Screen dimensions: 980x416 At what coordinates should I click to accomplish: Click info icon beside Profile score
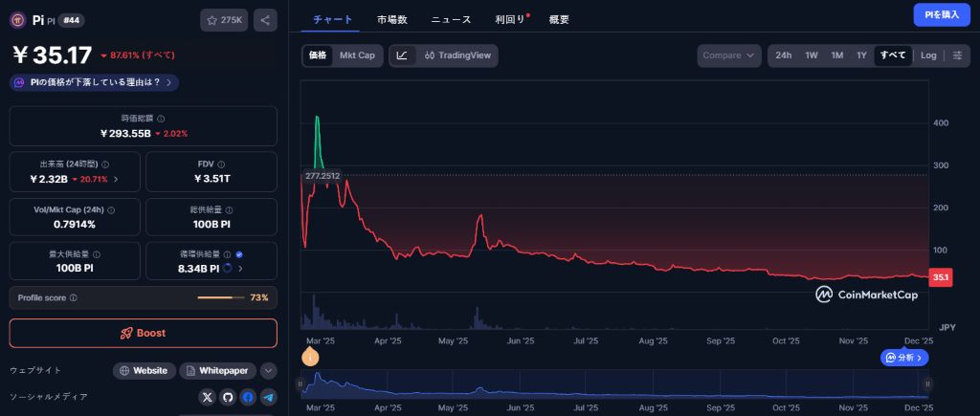click(73, 298)
